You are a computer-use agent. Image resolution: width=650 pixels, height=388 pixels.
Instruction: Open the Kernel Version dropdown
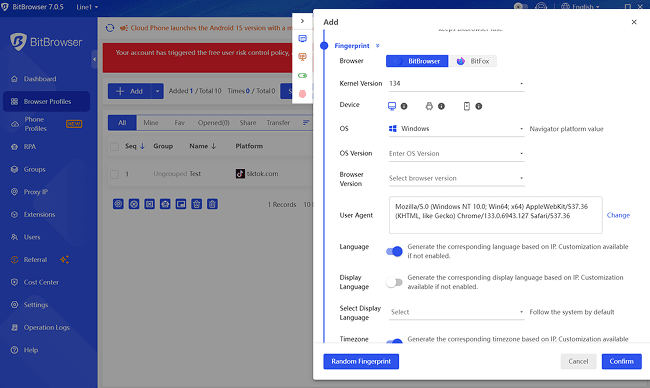click(x=456, y=83)
